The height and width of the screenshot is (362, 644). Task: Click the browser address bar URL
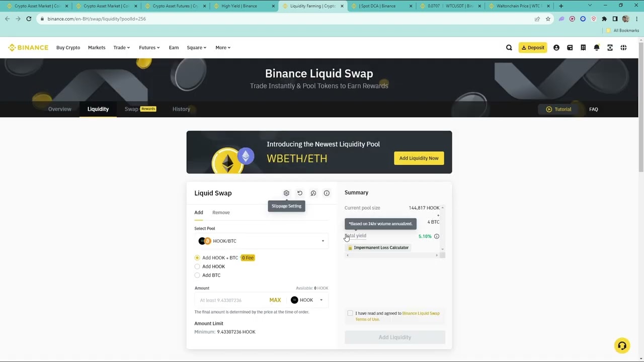(x=97, y=19)
